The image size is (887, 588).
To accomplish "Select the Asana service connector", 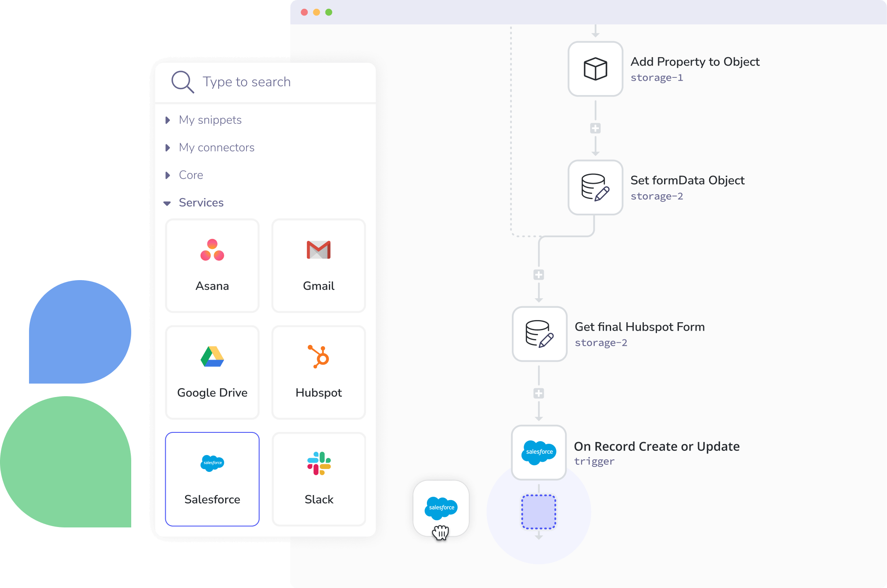I will coord(212,265).
